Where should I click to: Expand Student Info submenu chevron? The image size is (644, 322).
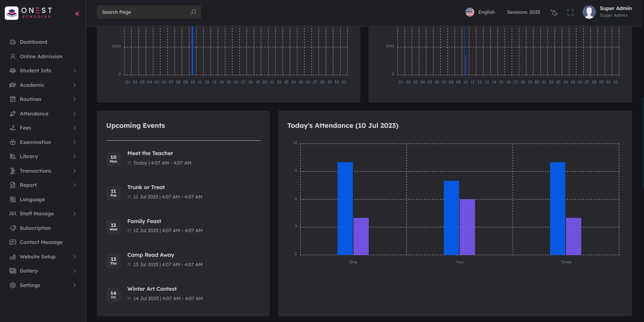pyautogui.click(x=74, y=71)
